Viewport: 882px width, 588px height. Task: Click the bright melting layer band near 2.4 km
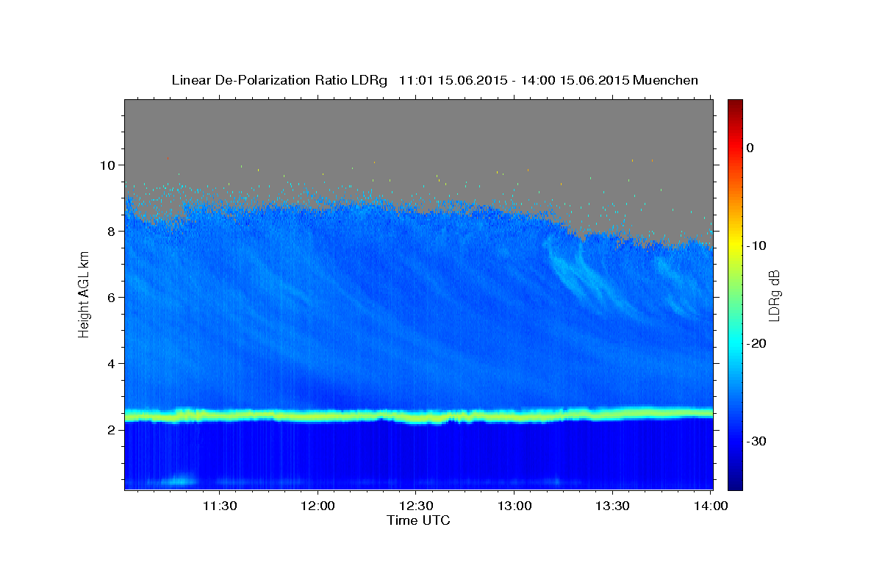(418, 416)
